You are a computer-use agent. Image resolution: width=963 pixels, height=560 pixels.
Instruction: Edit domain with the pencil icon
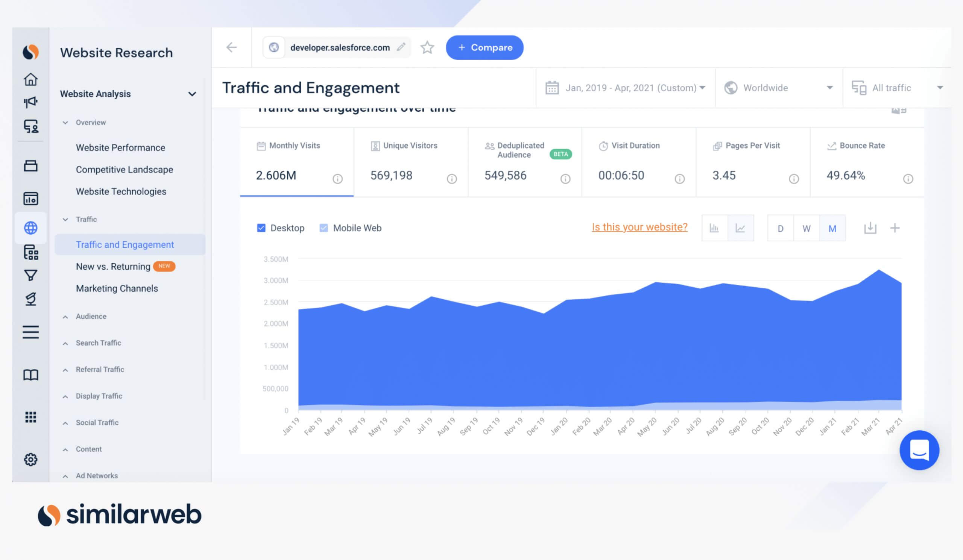[x=401, y=47]
